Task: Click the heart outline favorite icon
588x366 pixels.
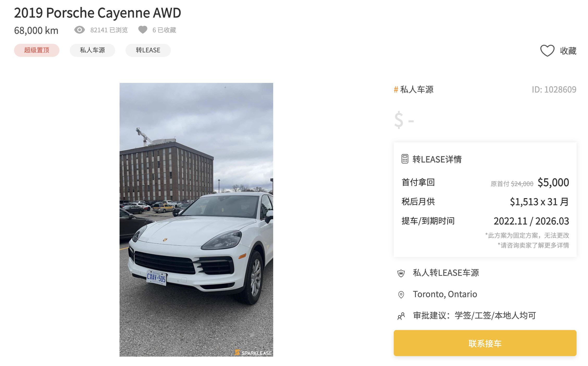Action: [x=547, y=51]
